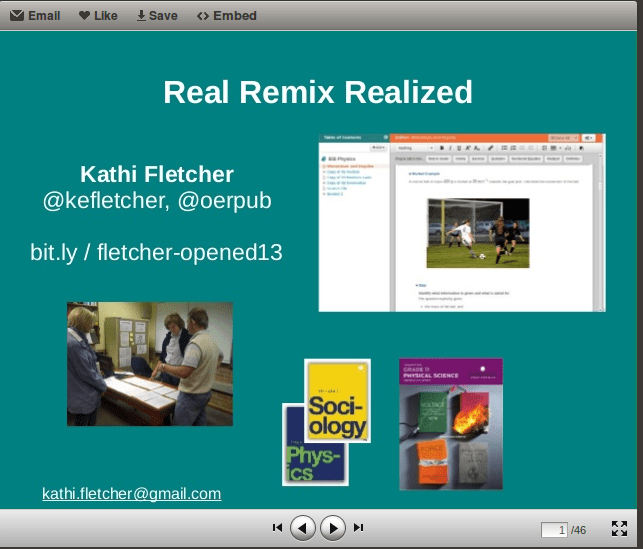Image resolution: width=643 pixels, height=549 pixels.
Task: Click the Sociology book cover
Action: 338,398
